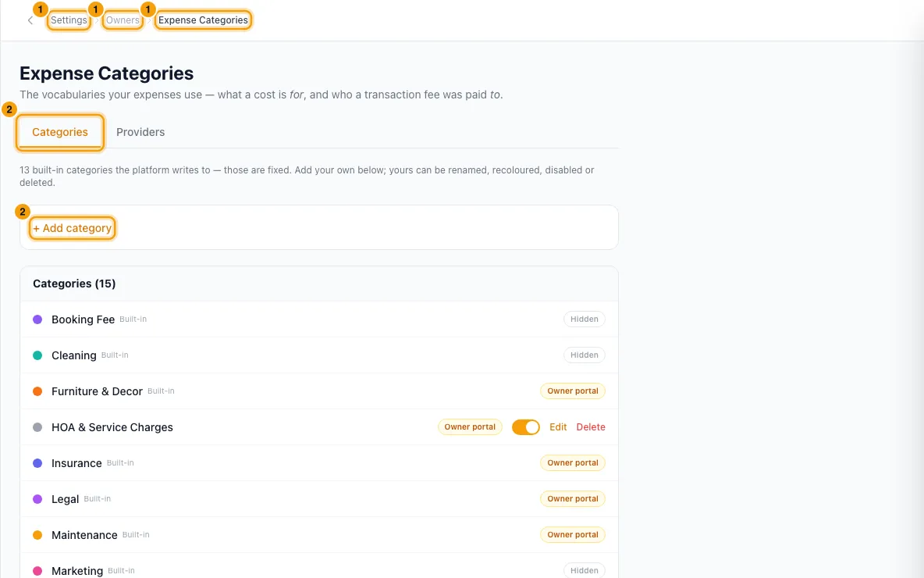Screen dimensions: 924x578
Task: Click the Legal purple color dot
Action: click(x=37, y=499)
